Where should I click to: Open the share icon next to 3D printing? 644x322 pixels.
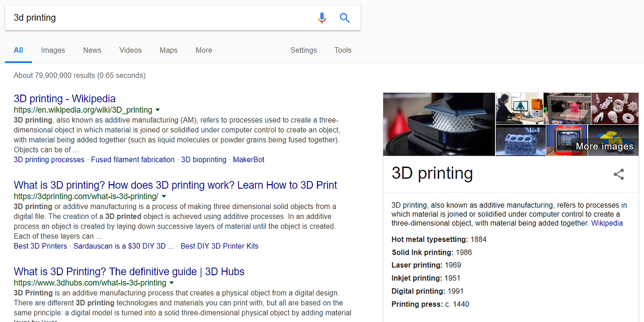618,174
